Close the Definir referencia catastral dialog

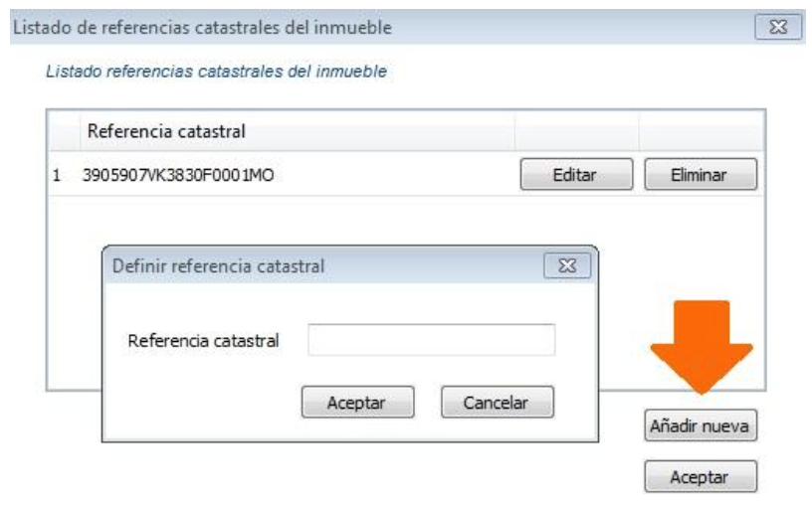coord(568,266)
